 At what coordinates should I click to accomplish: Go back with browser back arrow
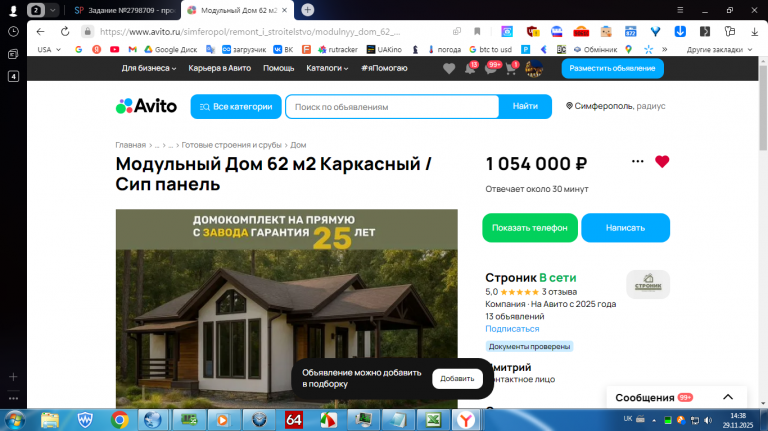pos(40,31)
